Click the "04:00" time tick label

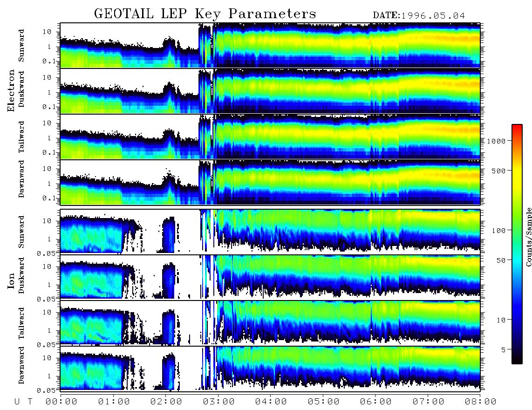click(x=271, y=402)
